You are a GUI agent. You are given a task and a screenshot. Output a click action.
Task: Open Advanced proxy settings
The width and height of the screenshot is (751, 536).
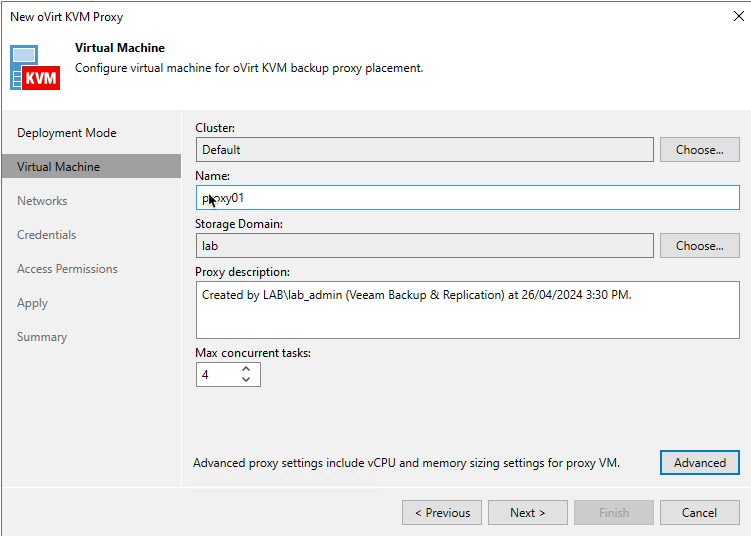coord(699,463)
